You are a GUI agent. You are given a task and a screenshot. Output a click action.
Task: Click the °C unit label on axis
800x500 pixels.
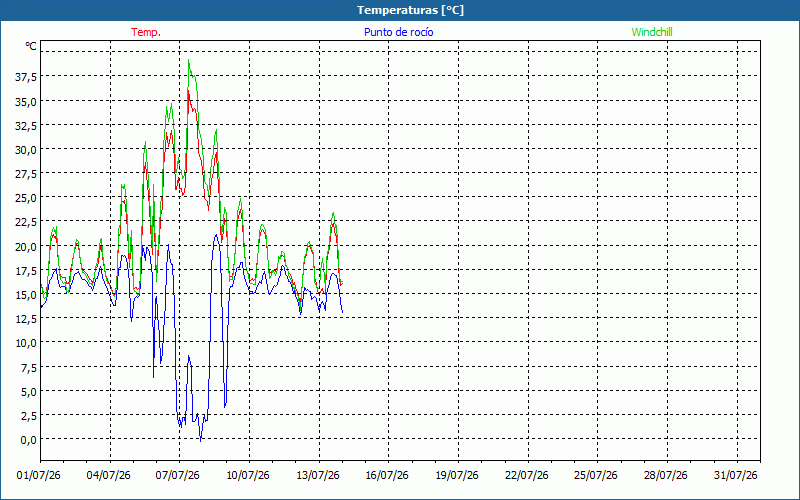tap(31, 46)
